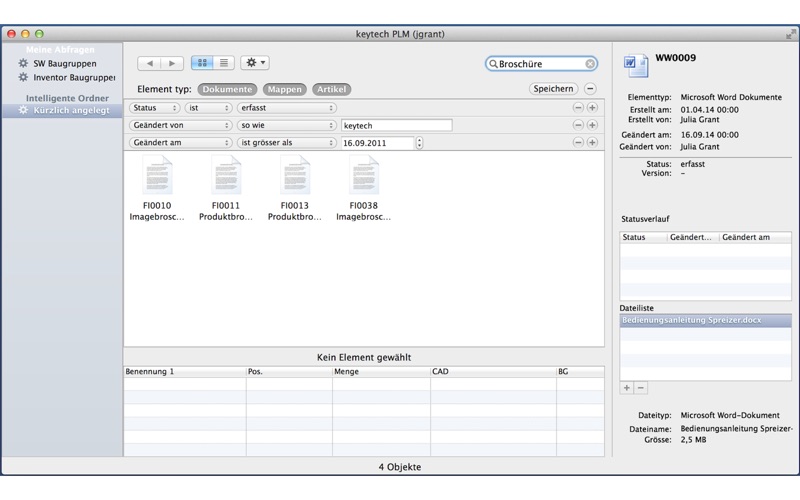Click the Status column in Statusverlauf
The image size is (800, 500).
643,237
